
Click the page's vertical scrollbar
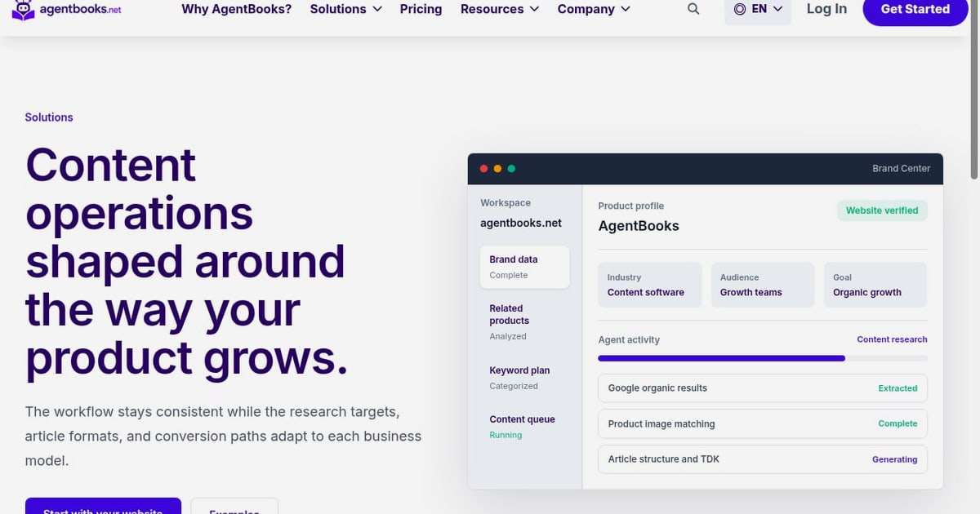coord(973,90)
